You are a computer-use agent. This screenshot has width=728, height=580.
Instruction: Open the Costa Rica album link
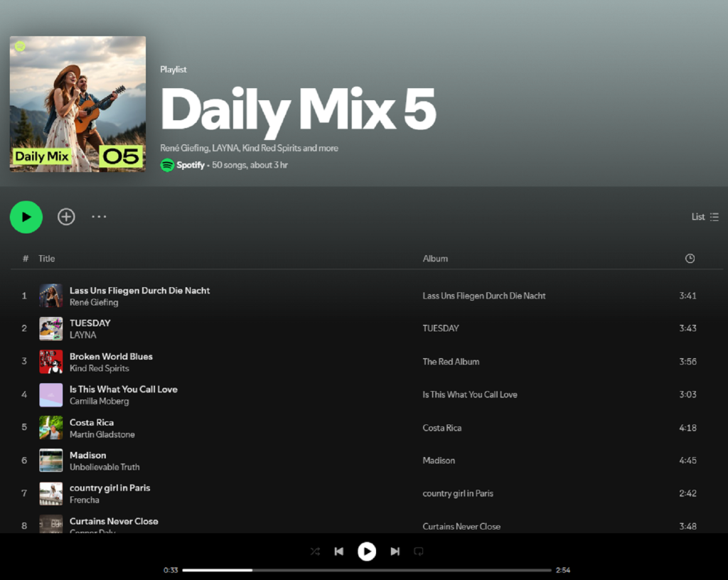(x=442, y=428)
